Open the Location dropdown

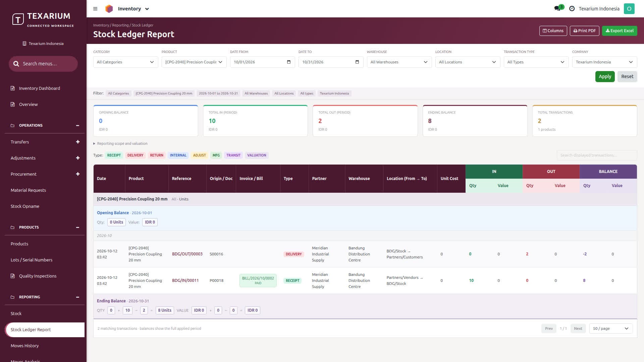468,62
